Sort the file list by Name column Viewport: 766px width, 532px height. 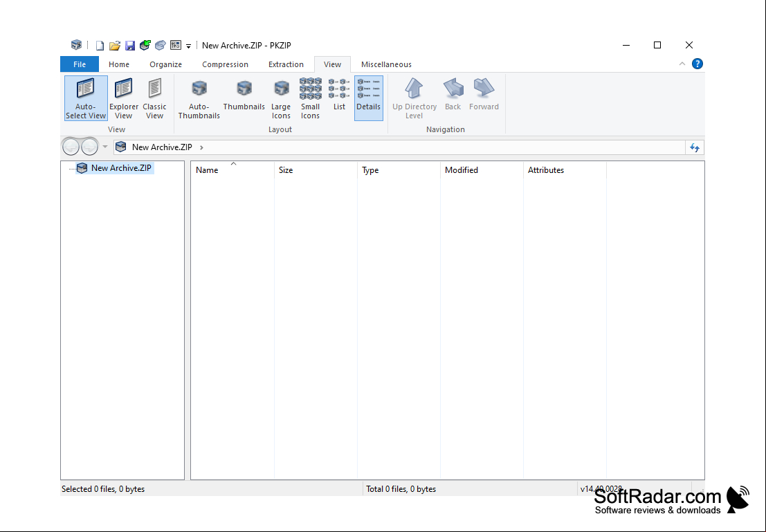pyautogui.click(x=232, y=170)
